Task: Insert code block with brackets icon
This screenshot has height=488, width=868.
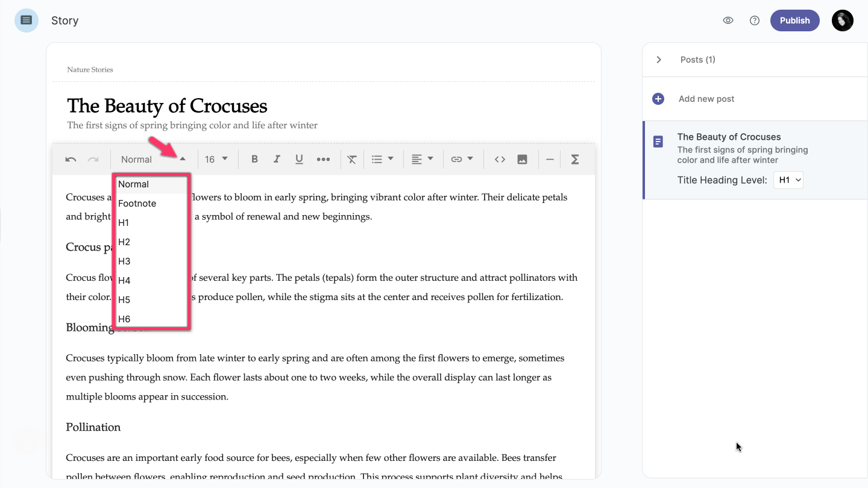Action: point(500,159)
